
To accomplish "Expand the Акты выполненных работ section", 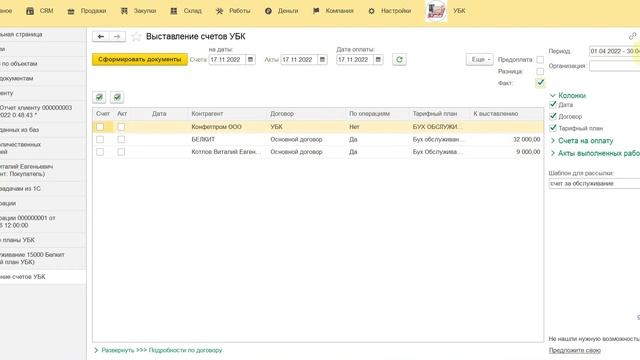I will click(595, 153).
